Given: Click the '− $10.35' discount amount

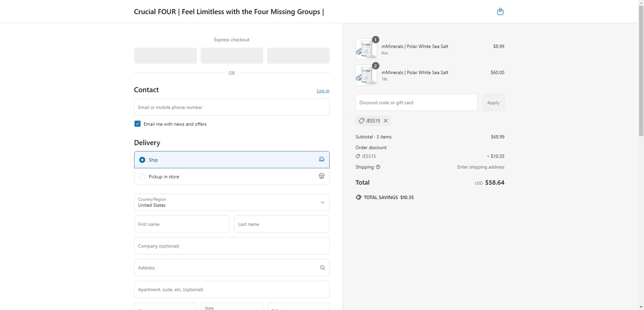Looking at the screenshot, I should coord(495,157).
